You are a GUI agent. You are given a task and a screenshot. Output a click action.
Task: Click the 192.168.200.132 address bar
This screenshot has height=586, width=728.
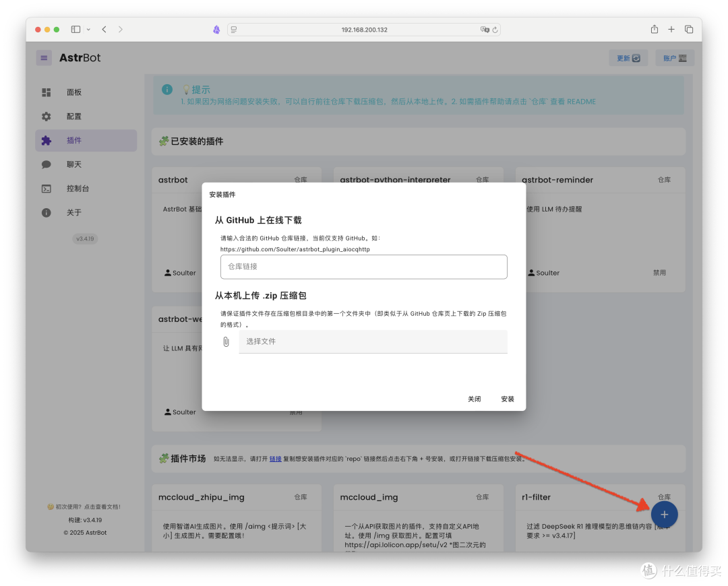click(x=364, y=30)
